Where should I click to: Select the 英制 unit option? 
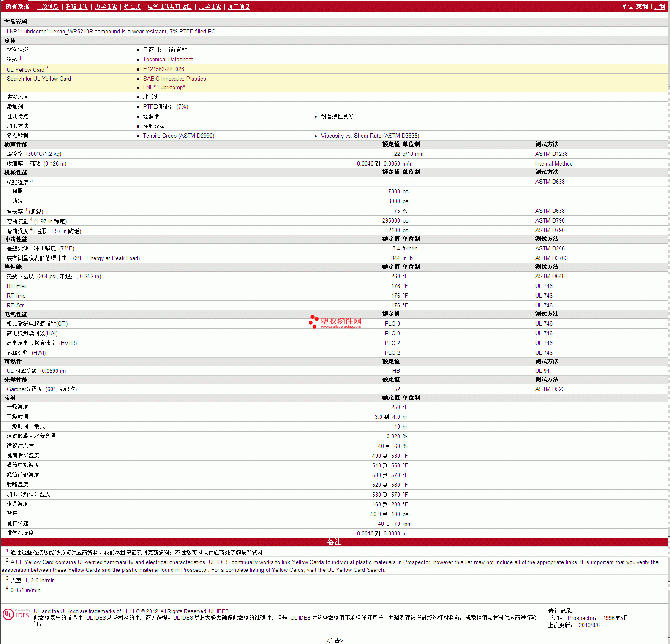tap(642, 6)
